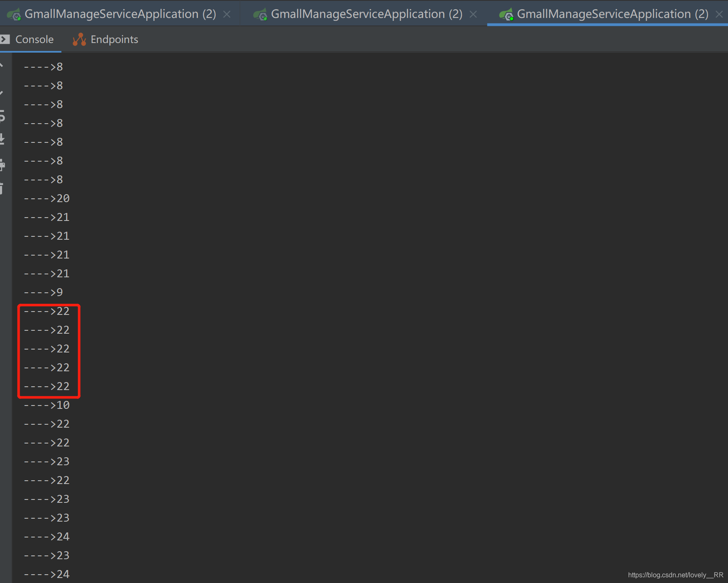The image size is (728, 583).
Task: Open the Endpoints tab
Action: click(105, 39)
